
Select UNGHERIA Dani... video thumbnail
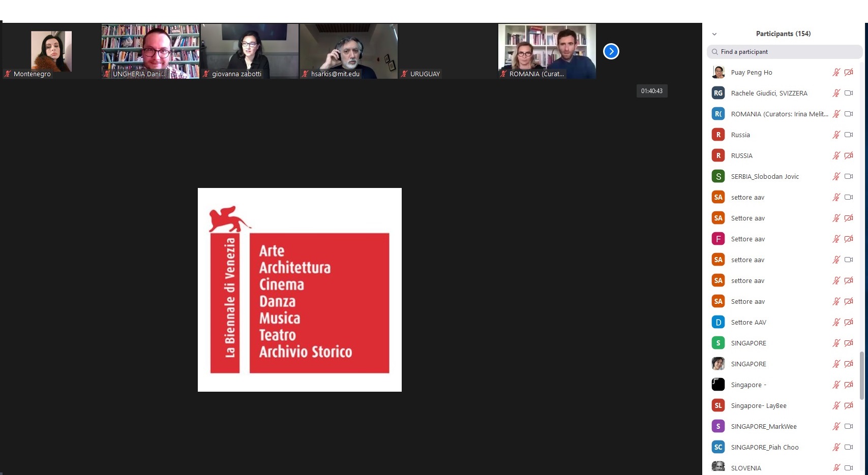(151, 51)
